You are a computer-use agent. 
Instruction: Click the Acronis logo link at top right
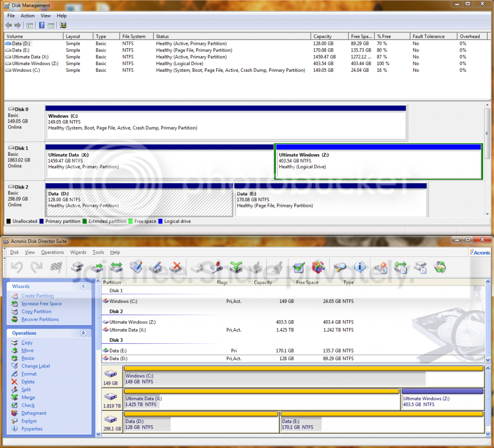pos(480,252)
